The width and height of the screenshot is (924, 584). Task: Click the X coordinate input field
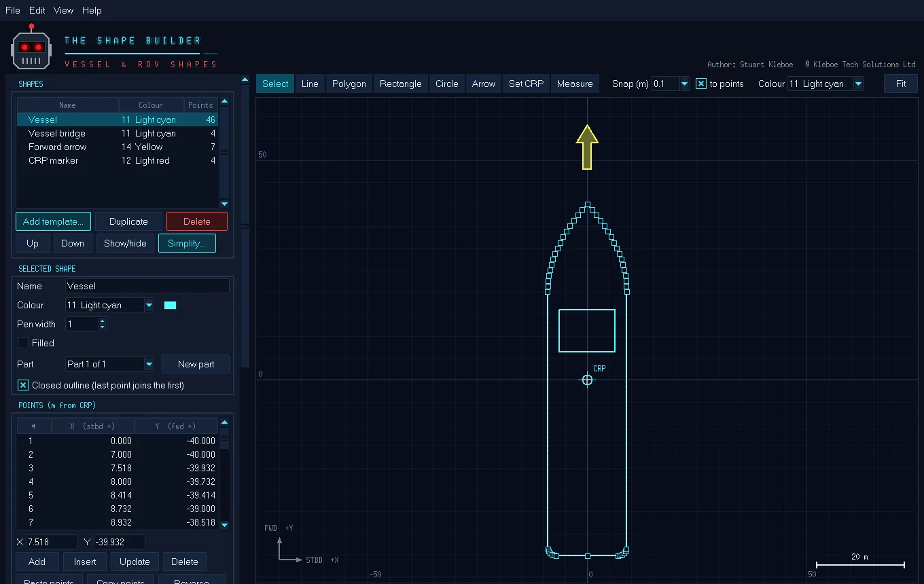(52, 542)
